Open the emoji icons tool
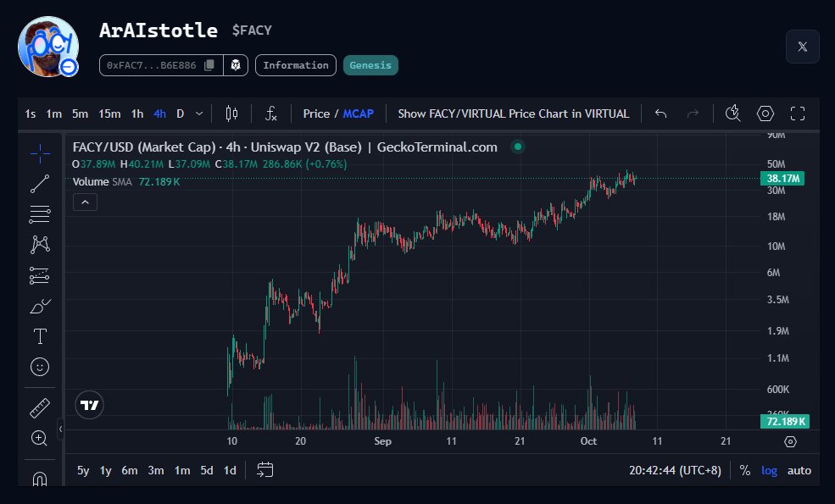 [39, 367]
